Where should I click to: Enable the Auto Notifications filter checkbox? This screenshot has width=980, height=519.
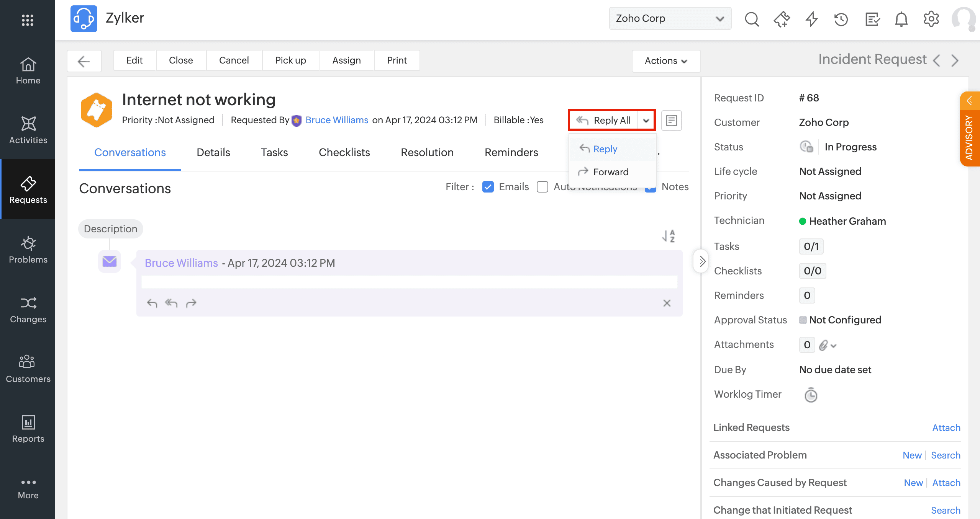[x=542, y=187]
